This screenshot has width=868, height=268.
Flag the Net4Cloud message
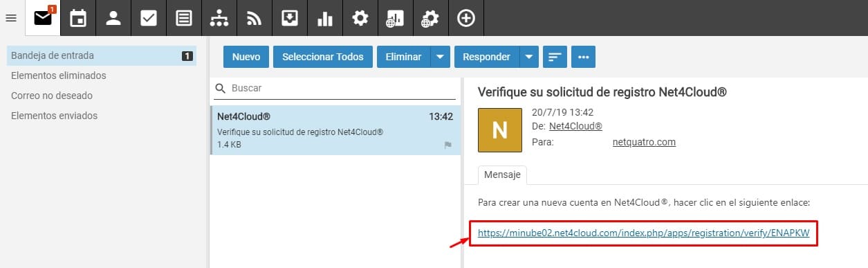(447, 145)
